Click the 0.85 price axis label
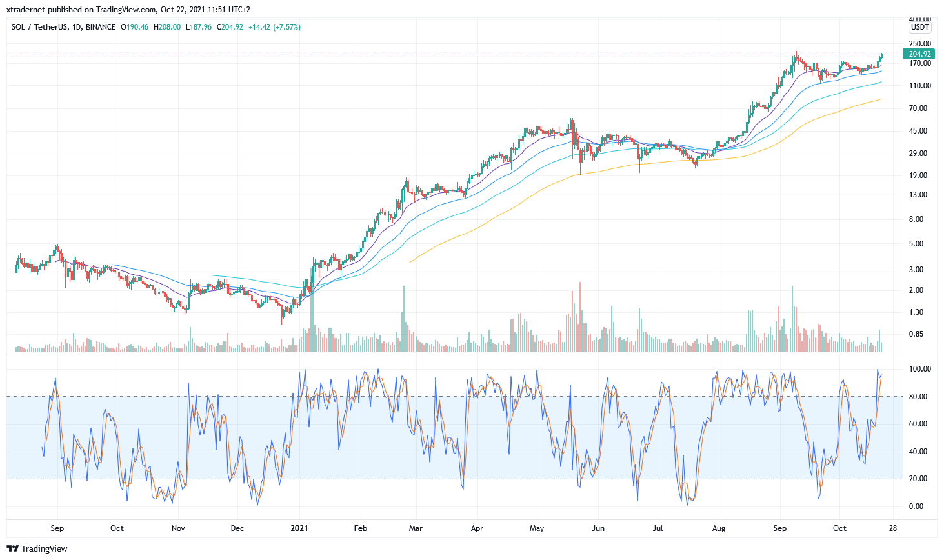 [x=916, y=334]
